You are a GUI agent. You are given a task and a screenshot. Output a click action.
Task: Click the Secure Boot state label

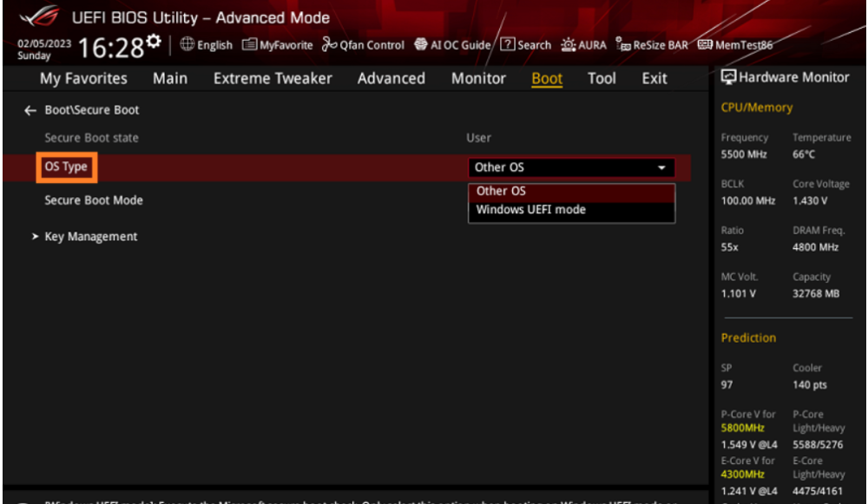(91, 138)
